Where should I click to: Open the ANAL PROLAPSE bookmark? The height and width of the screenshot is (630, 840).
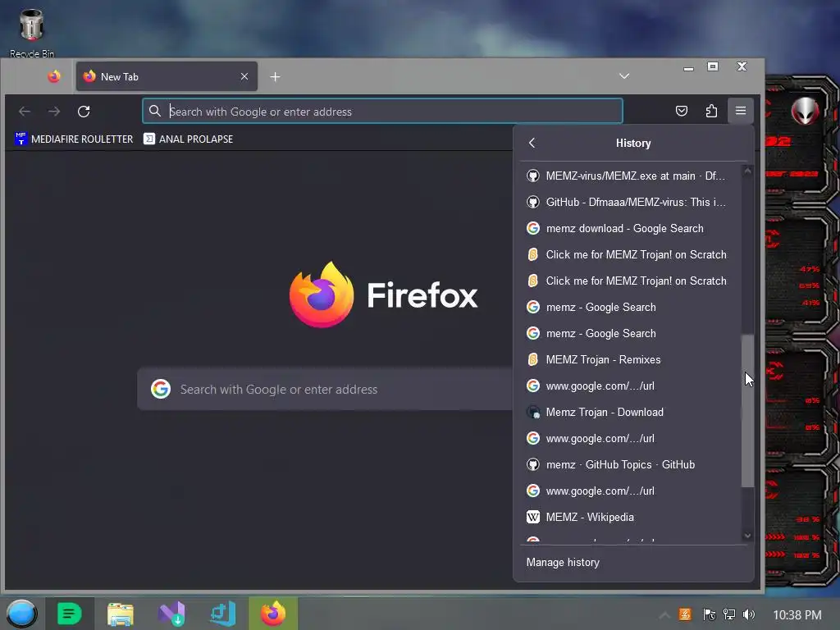(x=188, y=139)
